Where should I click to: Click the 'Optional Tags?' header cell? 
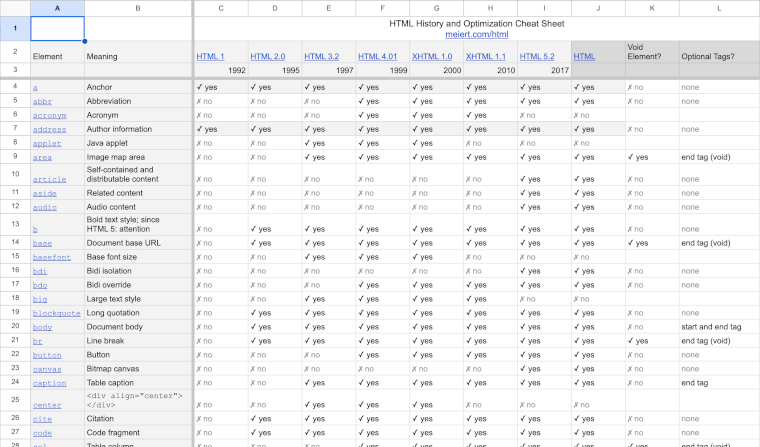[x=719, y=57]
